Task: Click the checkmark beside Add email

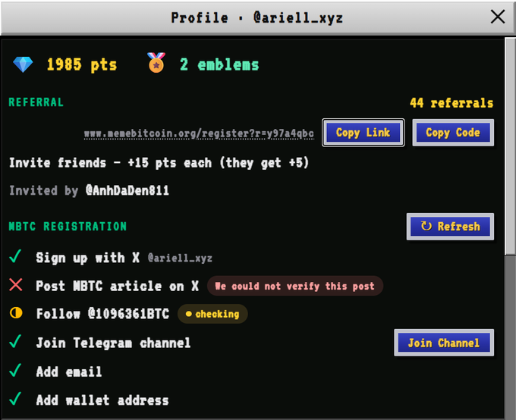Action: click(15, 370)
